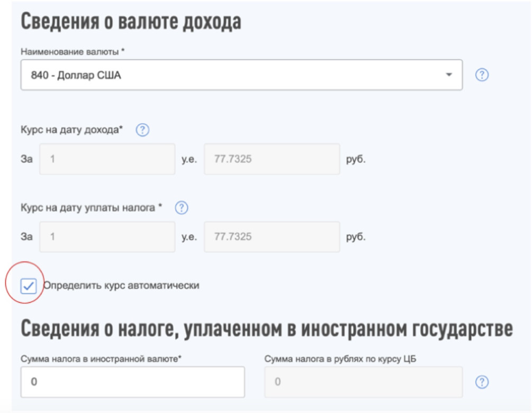Select the tax payment date rate field

click(272, 236)
